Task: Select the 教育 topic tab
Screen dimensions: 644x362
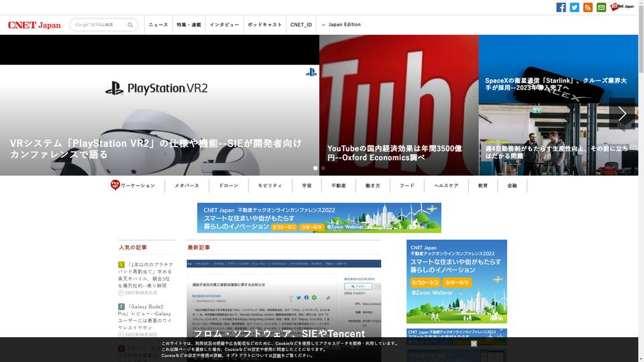Action: coord(482,186)
